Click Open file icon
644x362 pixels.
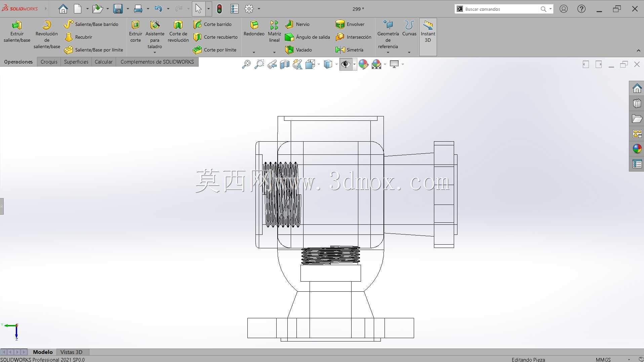[x=97, y=9]
